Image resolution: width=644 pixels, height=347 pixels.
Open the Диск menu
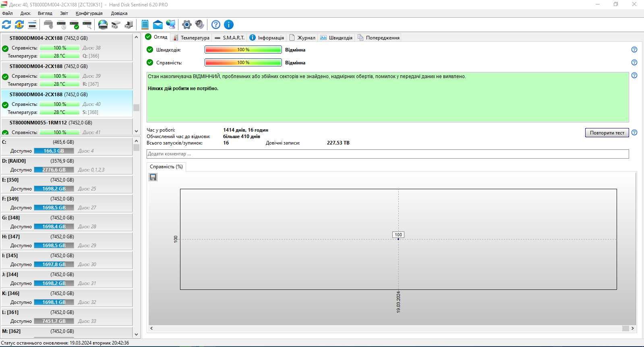(25, 13)
